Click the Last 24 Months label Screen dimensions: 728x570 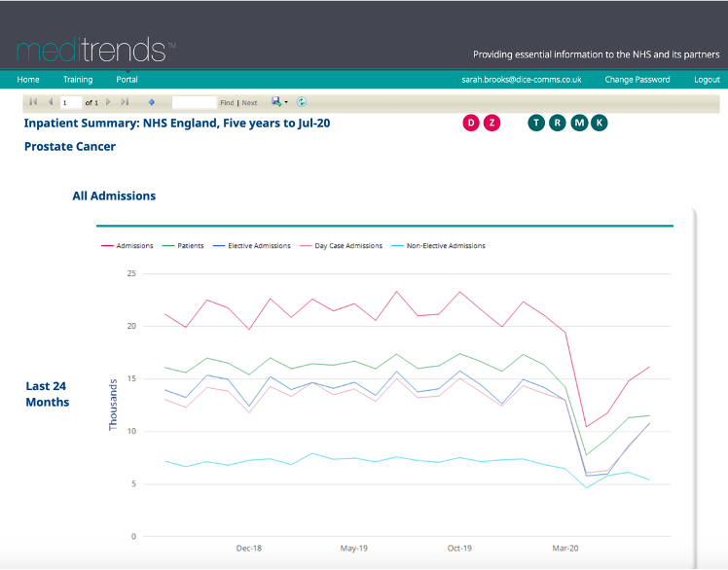(x=47, y=394)
